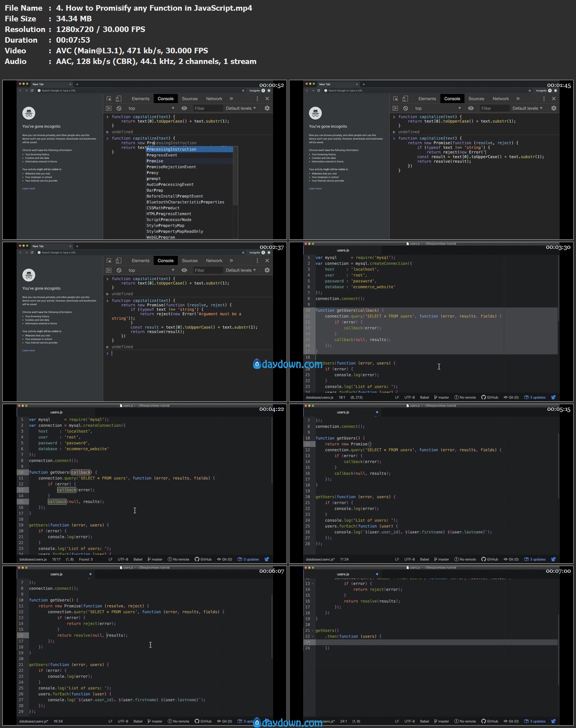
Task: Click Learn more link in 00:02:37 frame
Action: (x=28, y=350)
